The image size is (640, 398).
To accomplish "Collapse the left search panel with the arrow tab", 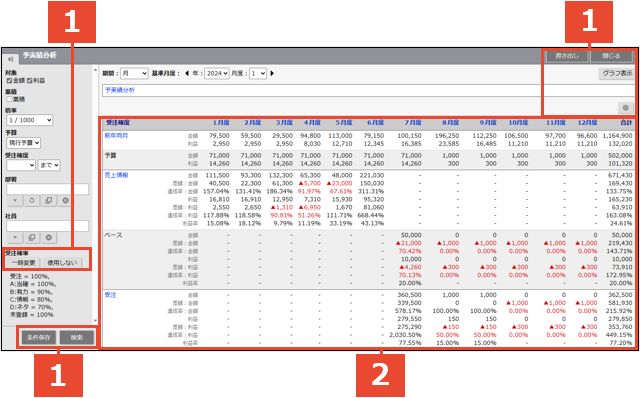I will tap(11, 60).
